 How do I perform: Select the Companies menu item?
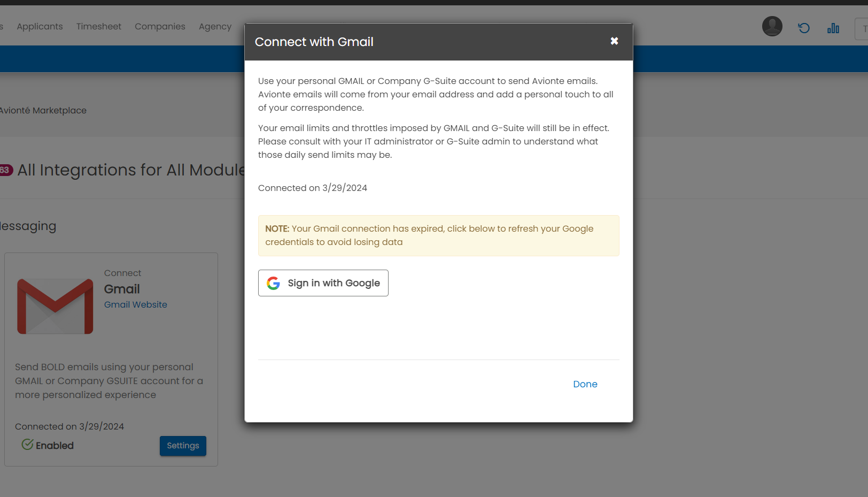160,26
